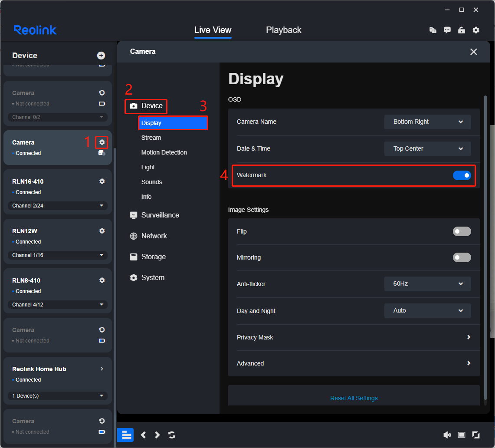Select Motion Detection in the menu
This screenshot has height=448, width=495.
pyautogui.click(x=164, y=152)
